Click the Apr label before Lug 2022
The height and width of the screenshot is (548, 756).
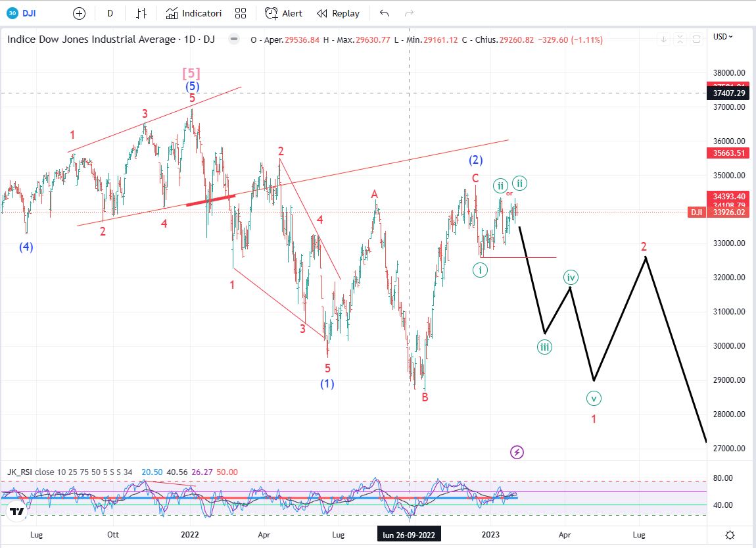pos(264,534)
